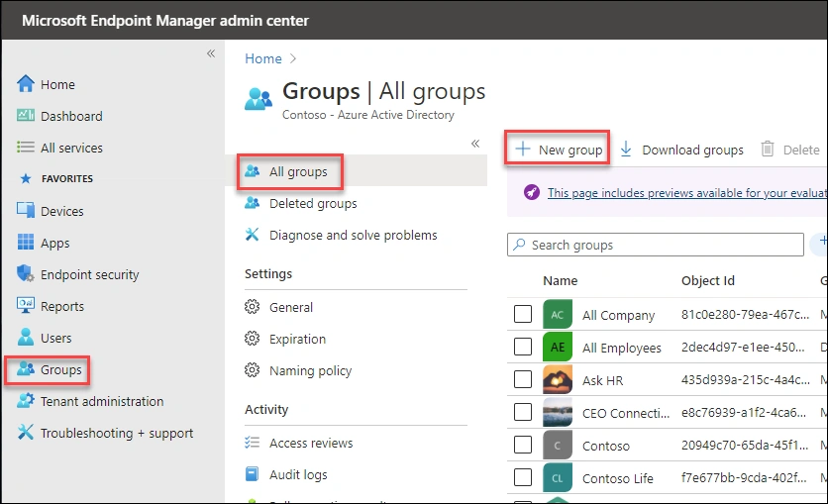Screen dimensions: 828x504
Task: Open the Contoso Life group name
Action: point(617,478)
